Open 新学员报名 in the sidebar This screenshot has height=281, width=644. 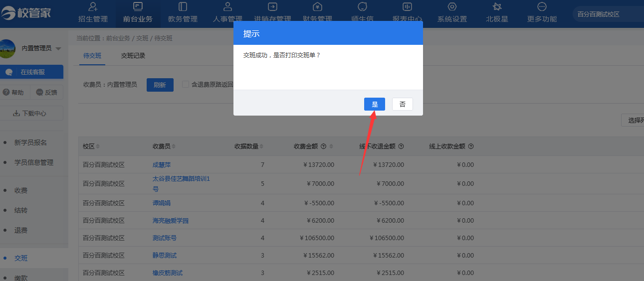coord(31,142)
